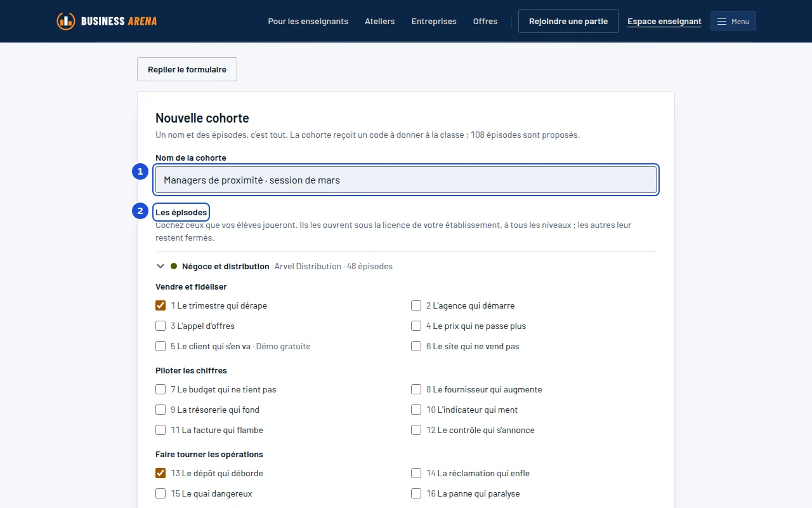Open Pour les enseignants nav item
The image size is (812, 508).
coord(308,22)
